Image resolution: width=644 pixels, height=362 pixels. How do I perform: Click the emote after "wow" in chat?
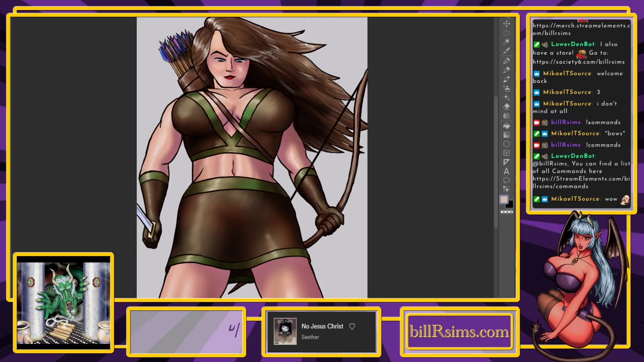point(625,200)
